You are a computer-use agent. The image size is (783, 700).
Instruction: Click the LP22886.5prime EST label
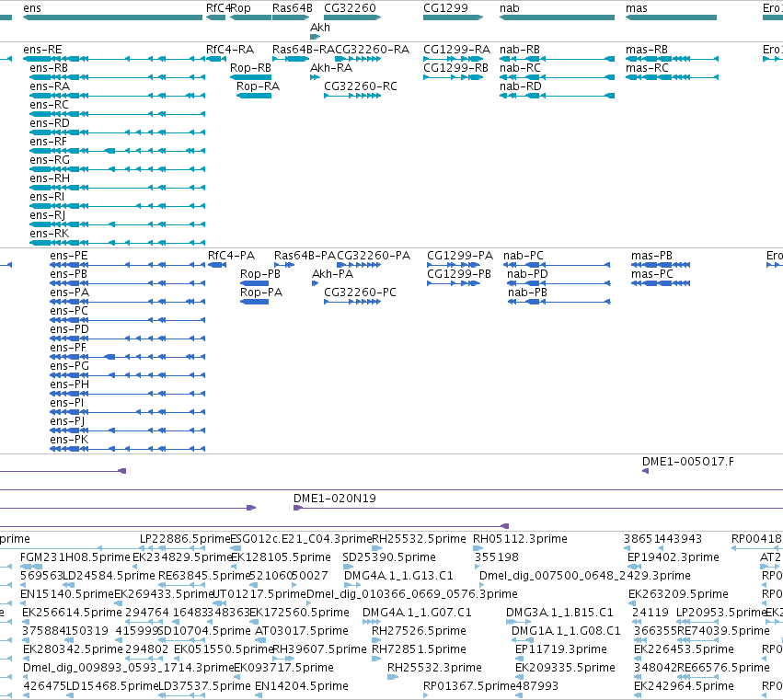point(185,539)
